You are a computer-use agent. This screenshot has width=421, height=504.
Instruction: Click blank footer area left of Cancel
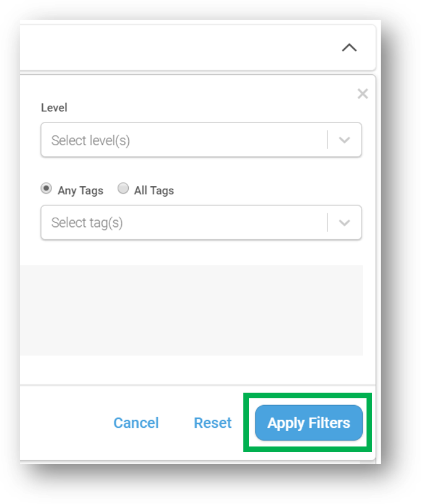[64, 422]
